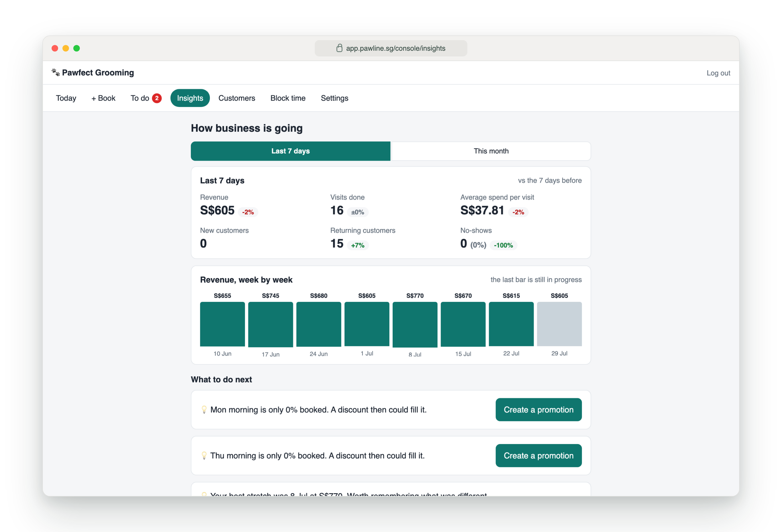Screen dimensions: 782x532
Task: Click the red 2 badge on To do
Action: click(x=156, y=98)
